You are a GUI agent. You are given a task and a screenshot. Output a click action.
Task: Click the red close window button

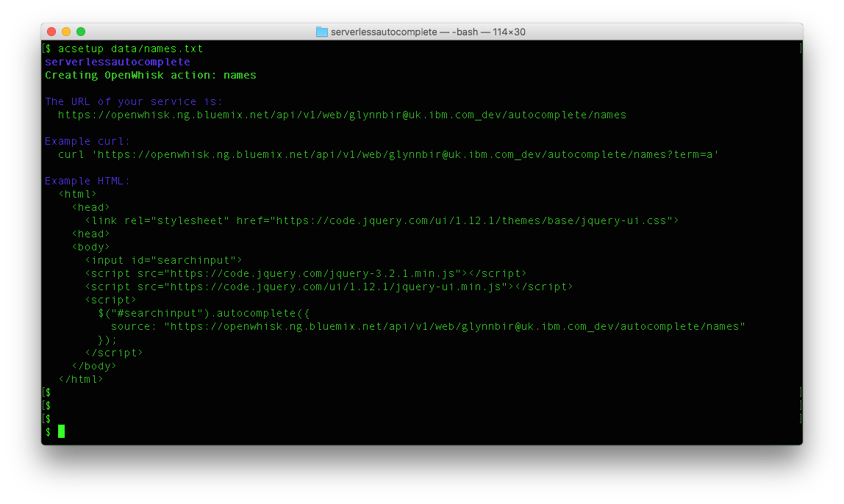click(x=51, y=32)
